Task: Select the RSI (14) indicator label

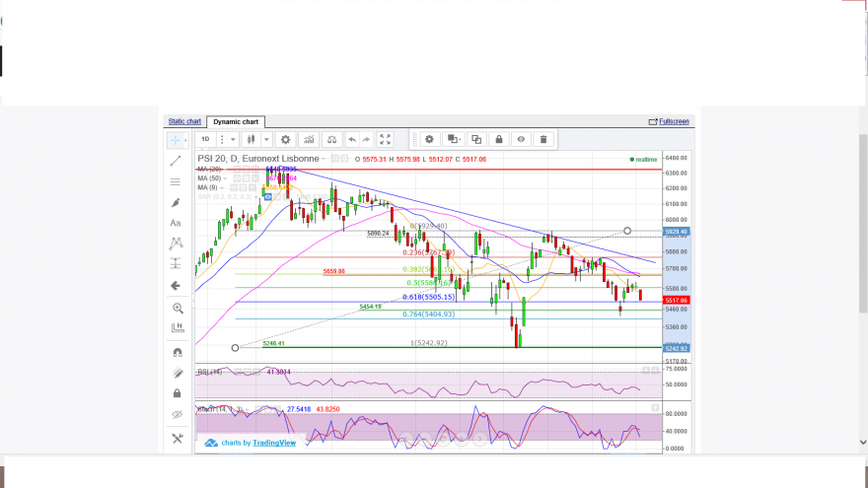Action: coord(210,372)
